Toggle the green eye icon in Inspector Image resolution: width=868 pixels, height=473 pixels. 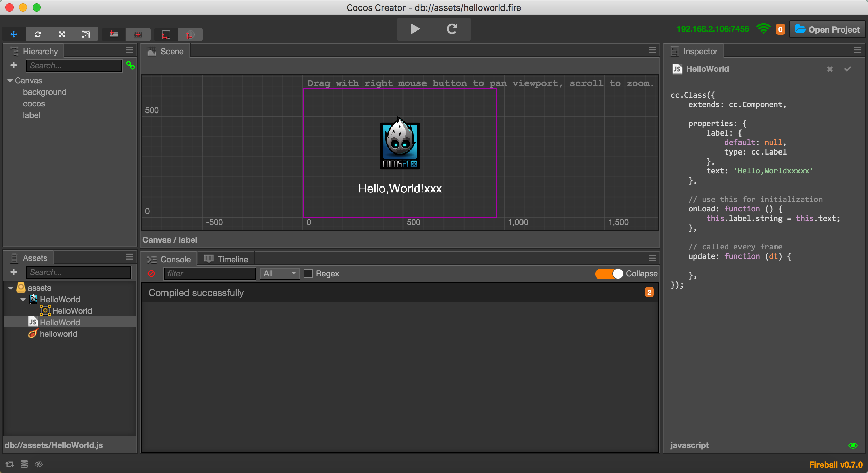tap(853, 445)
